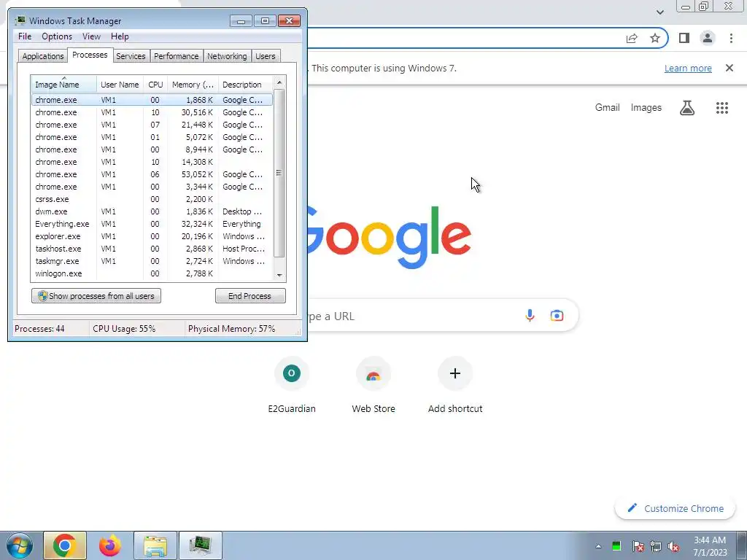Screen dimensions: 747x560
Task: Open the Windows Start orb
Action: [19, 545]
